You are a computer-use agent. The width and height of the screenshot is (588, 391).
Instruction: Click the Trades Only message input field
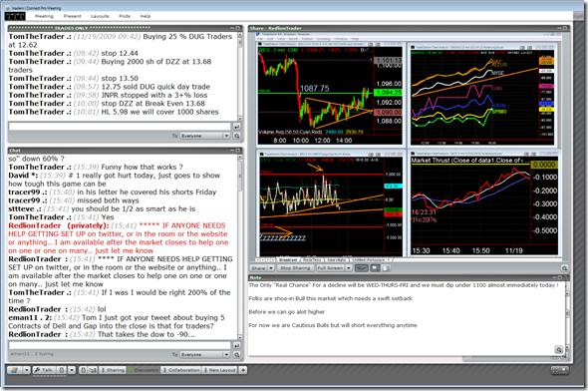(120, 127)
